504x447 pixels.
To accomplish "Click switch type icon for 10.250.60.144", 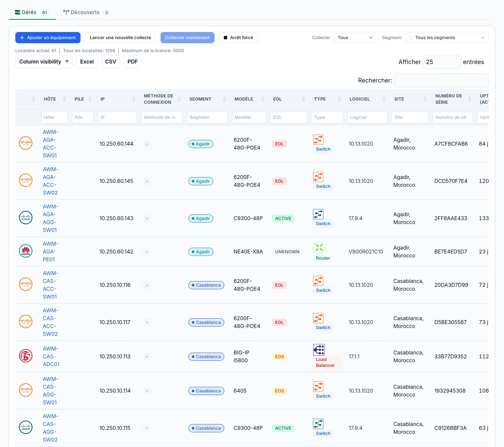I will coord(318,140).
